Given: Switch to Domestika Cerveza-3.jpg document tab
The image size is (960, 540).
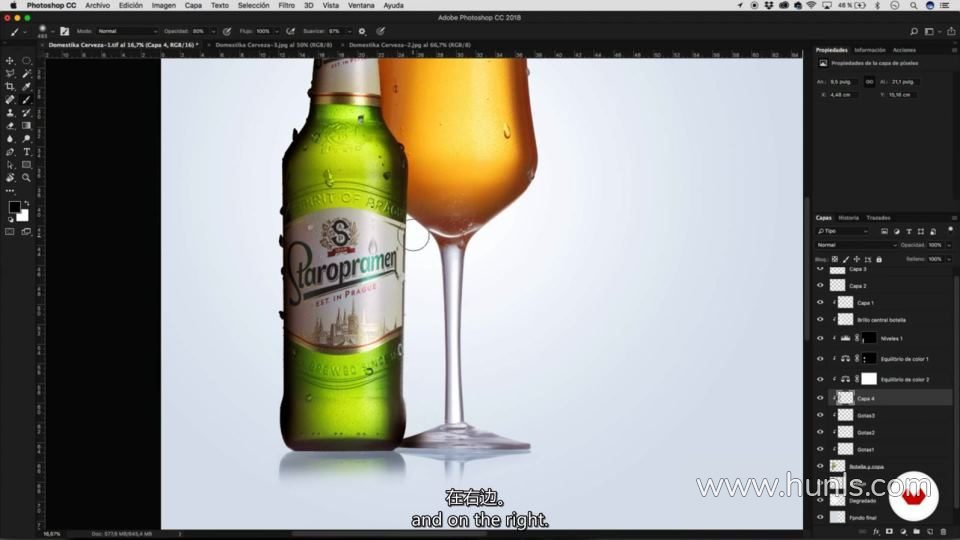Looking at the screenshot, I should tap(274, 45).
